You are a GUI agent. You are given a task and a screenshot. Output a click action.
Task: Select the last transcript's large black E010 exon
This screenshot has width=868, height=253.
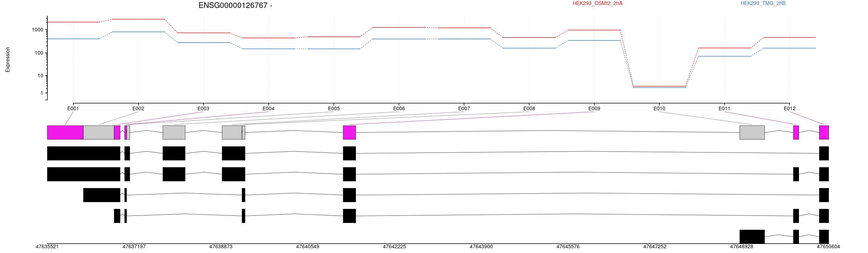pyautogui.click(x=752, y=237)
